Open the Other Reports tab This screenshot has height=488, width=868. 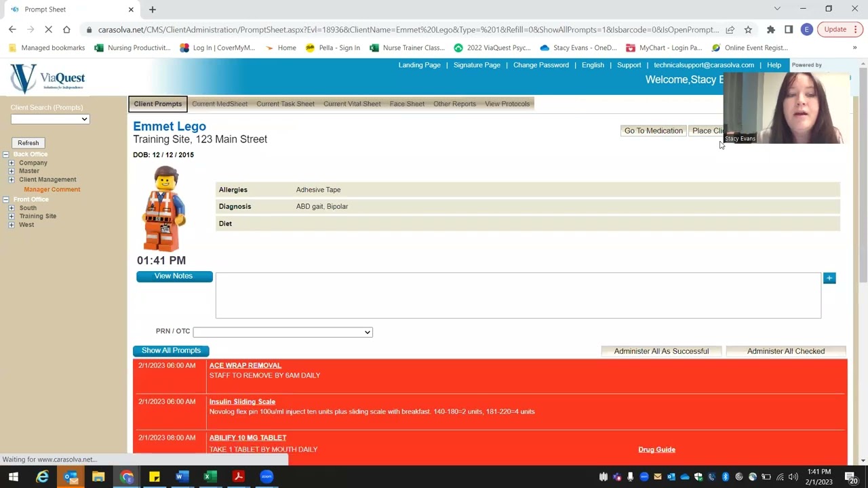[454, 104]
